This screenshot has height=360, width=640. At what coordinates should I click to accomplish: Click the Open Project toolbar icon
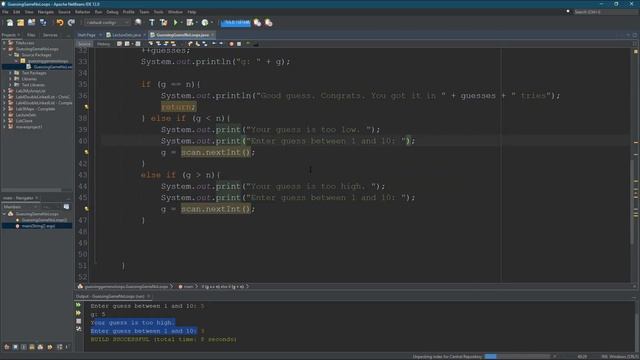click(31, 22)
